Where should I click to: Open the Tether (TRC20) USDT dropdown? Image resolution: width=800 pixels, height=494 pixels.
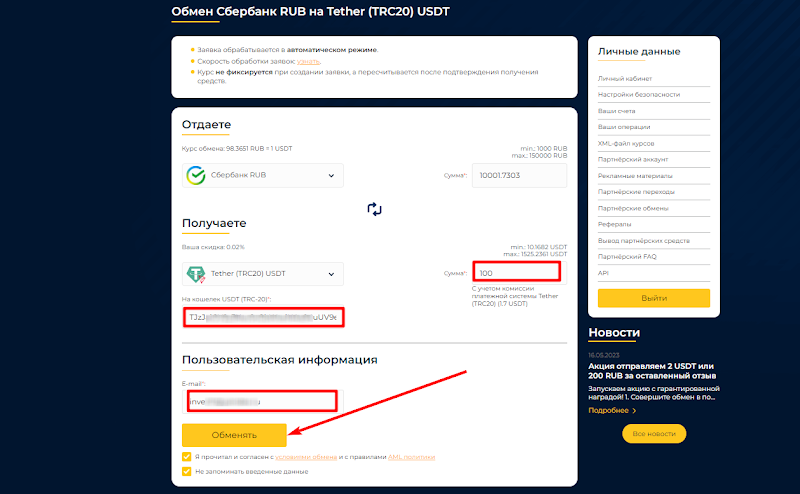point(263,274)
